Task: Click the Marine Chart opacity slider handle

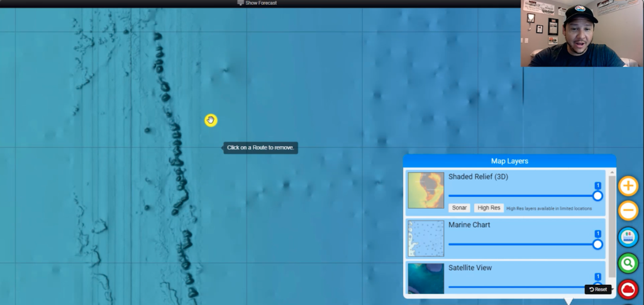Action: (x=597, y=244)
